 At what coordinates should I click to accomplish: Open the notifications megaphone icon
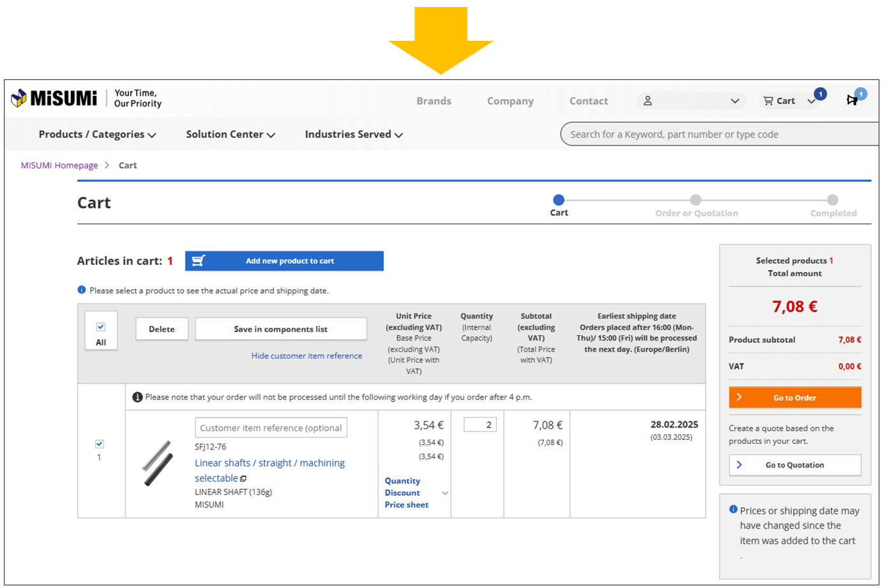coord(852,100)
